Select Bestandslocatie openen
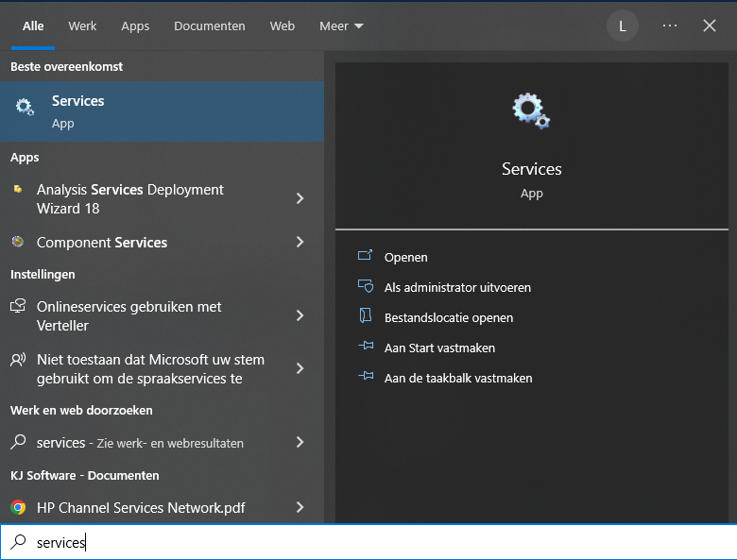The height and width of the screenshot is (560, 737). [448, 317]
